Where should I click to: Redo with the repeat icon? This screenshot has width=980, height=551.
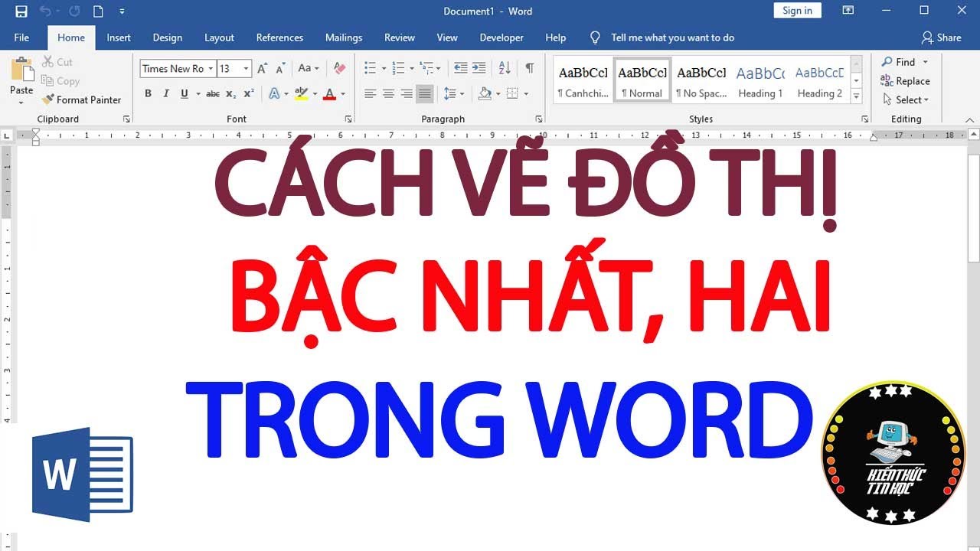point(74,11)
